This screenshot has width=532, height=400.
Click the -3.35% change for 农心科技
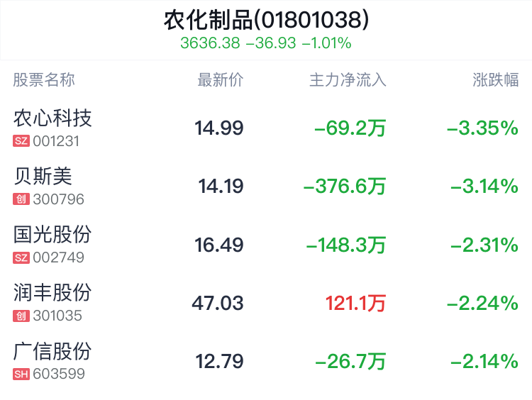[x=482, y=128]
